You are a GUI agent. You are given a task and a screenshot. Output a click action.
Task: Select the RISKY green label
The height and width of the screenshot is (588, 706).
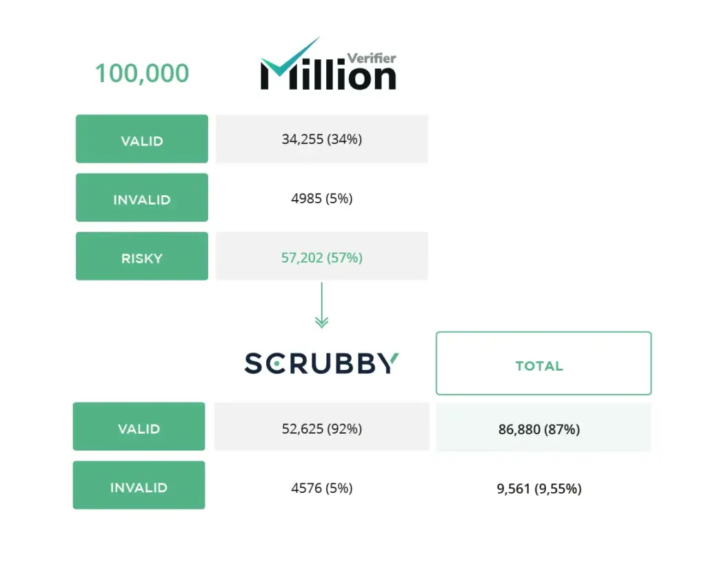coord(142,256)
